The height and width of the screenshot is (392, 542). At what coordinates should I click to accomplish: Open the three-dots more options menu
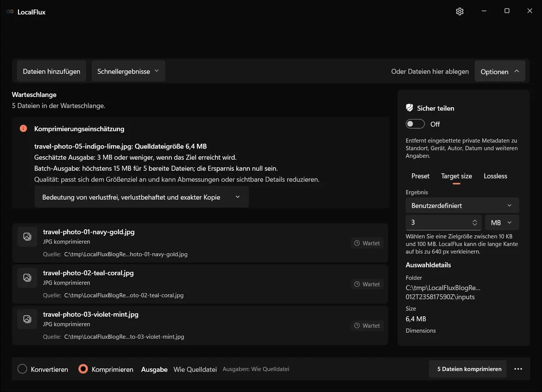[518, 369]
